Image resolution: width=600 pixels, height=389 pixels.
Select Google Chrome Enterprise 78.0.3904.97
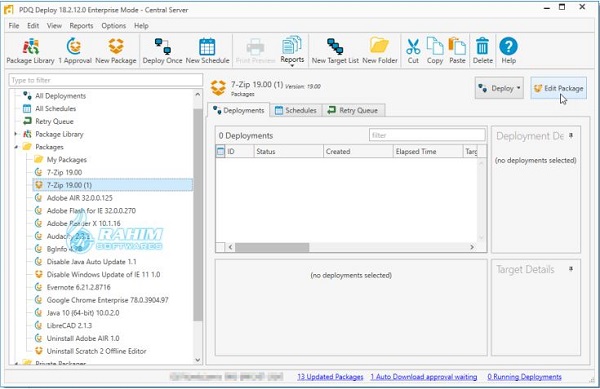pos(108,300)
